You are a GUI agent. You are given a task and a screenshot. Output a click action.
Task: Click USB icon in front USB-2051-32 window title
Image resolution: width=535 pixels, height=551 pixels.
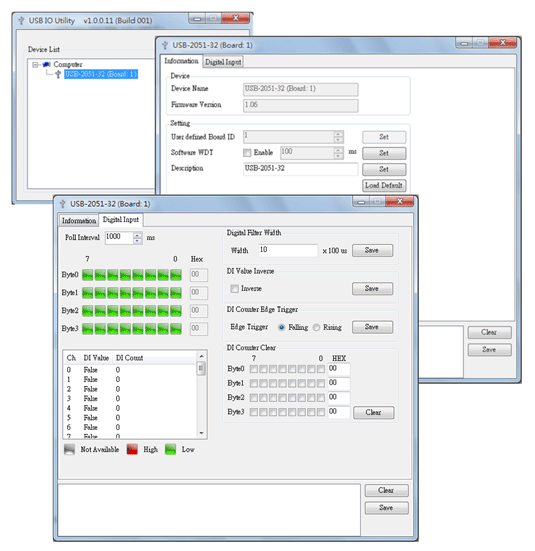(x=63, y=204)
